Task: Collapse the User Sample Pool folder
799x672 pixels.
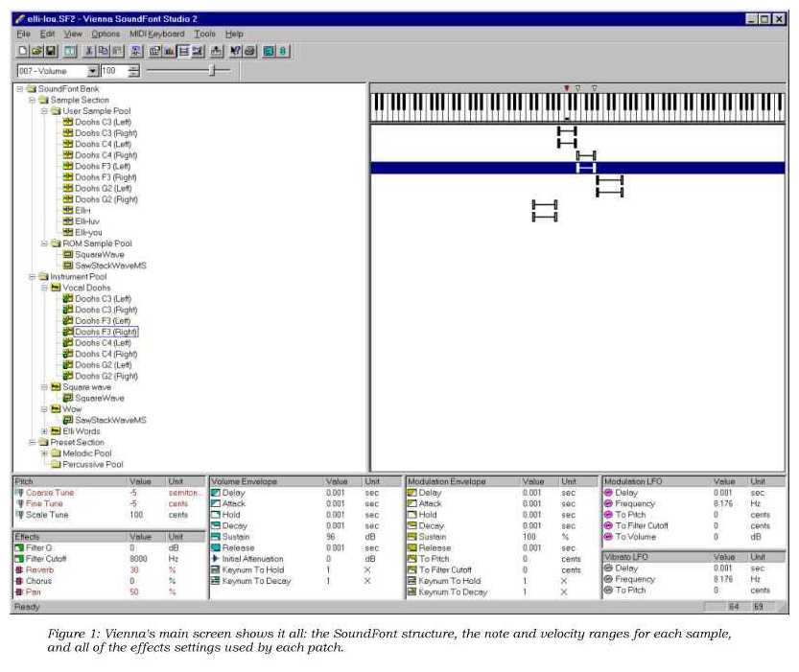Action: pyautogui.click(x=42, y=112)
